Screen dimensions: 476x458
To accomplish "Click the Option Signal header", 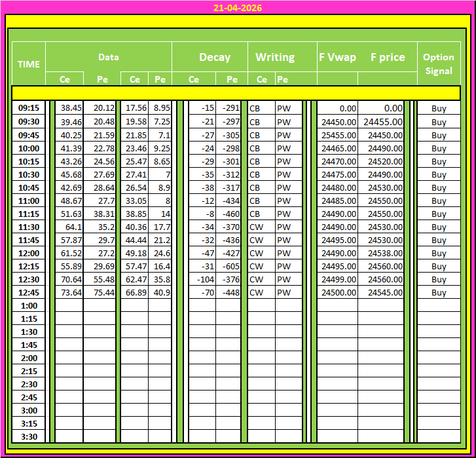I will point(439,64).
